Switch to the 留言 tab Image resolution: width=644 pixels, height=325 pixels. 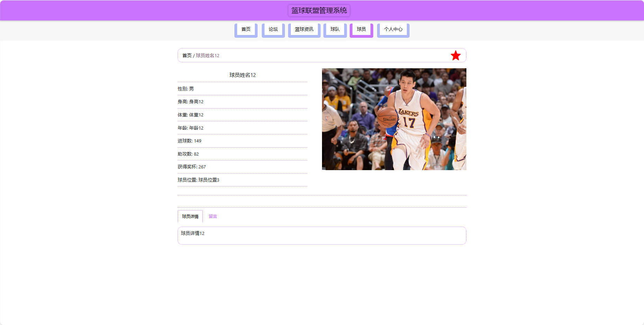(213, 216)
